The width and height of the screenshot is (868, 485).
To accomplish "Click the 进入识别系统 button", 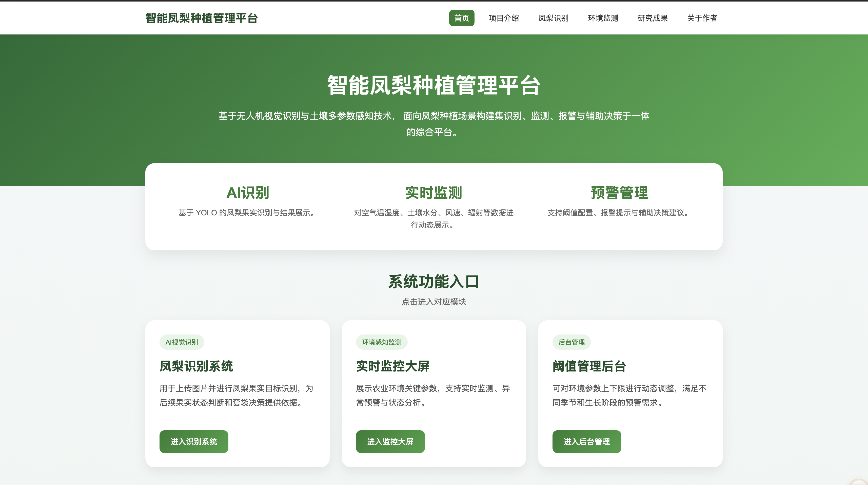I will click(x=194, y=441).
